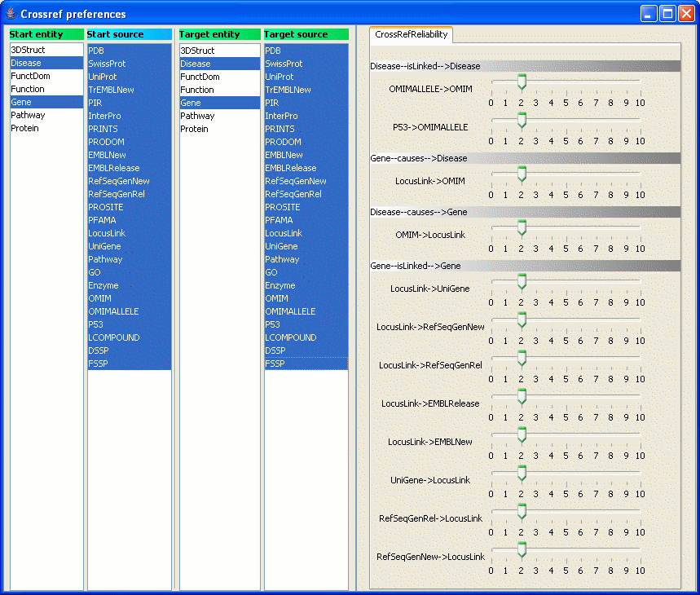Image resolution: width=700 pixels, height=595 pixels.
Task: Select DSSP in Target source list
Action: coord(306,350)
